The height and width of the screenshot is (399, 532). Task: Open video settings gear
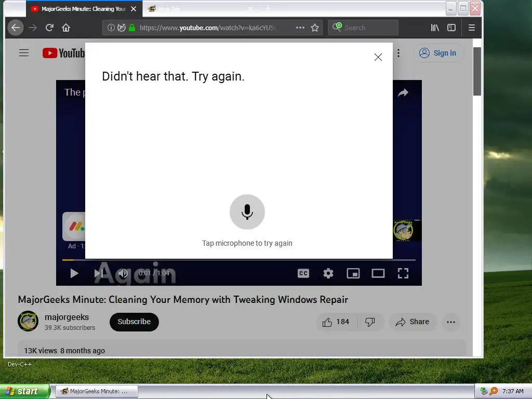(328, 273)
